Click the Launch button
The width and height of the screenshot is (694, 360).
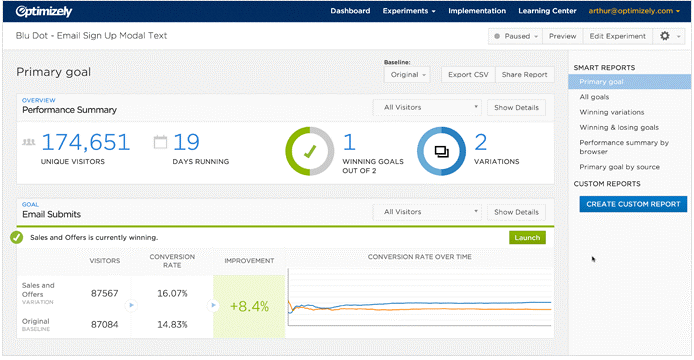pyautogui.click(x=527, y=238)
